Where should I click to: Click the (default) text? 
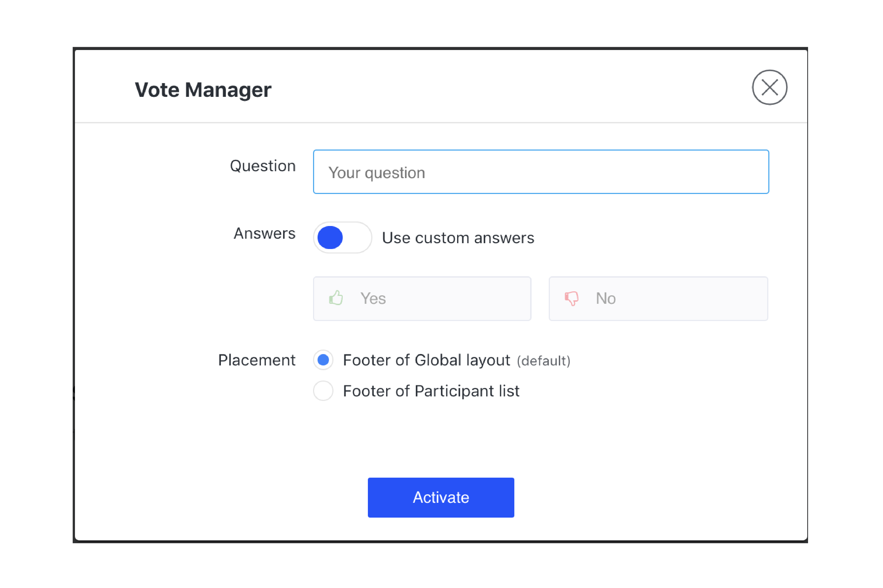[x=543, y=361]
